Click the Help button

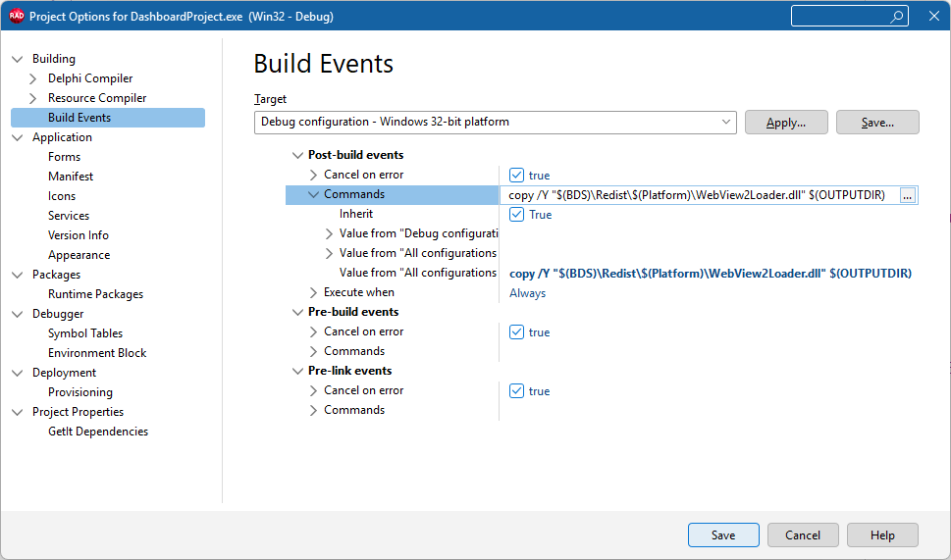[882, 535]
